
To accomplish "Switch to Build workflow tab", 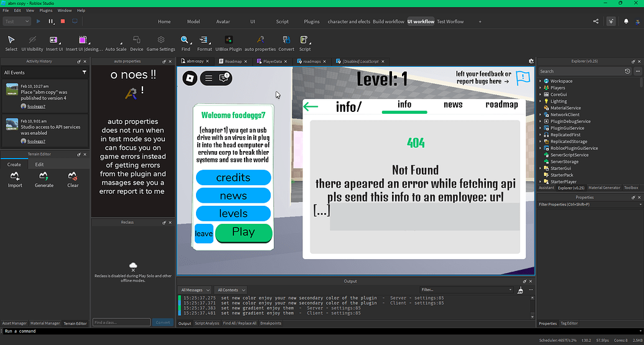I will (x=388, y=21).
